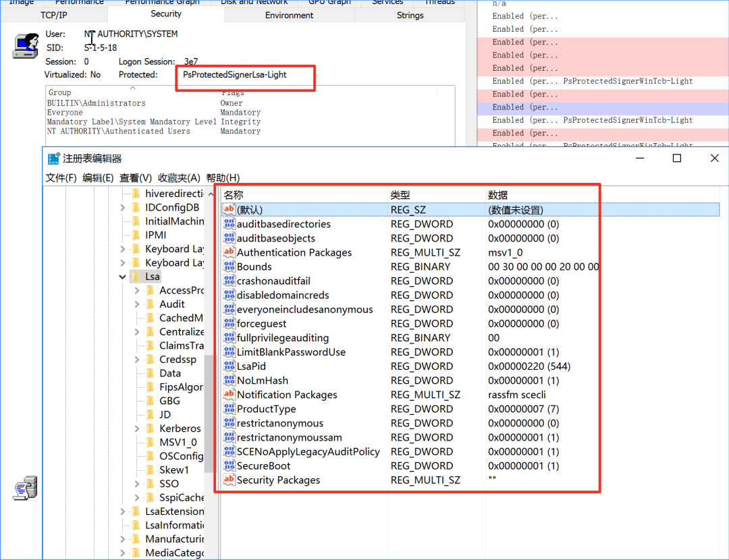Switch to the Strings tab

(x=410, y=16)
